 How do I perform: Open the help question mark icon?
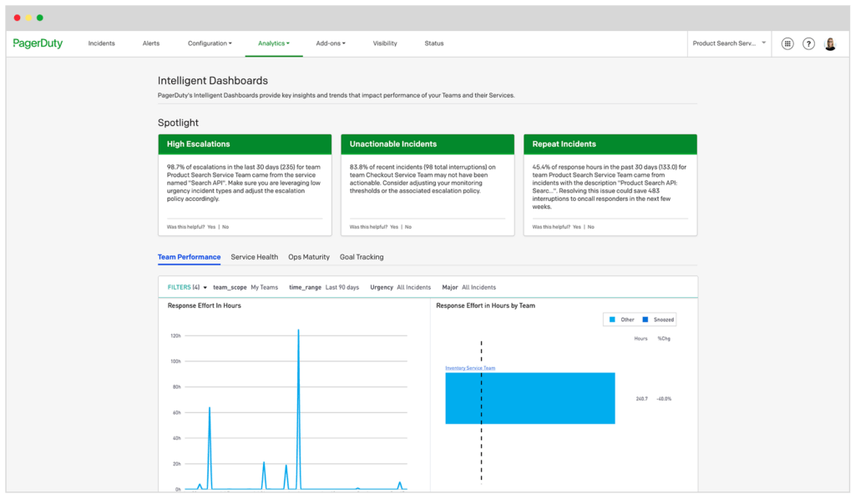tap(808, 43)
